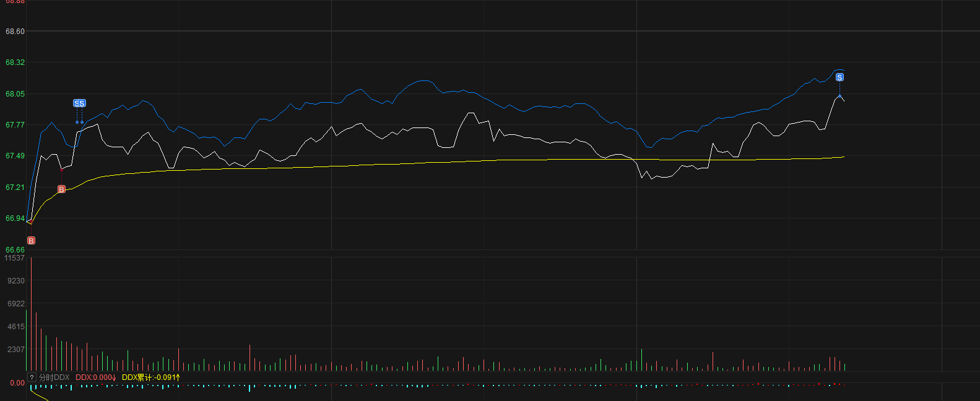The width and height of the screenshot is (980, 401).
Task: Select the single blue S sell marker
Action: [839, 77]
